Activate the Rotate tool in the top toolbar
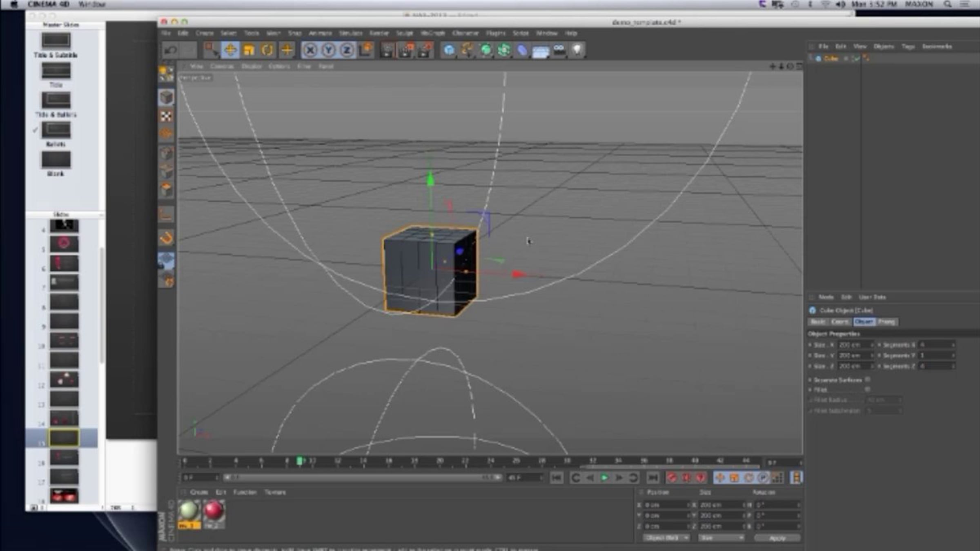Image resolution: width=980 pixels, height=551 pixels. pyautogui.click(x=267, y=50)
